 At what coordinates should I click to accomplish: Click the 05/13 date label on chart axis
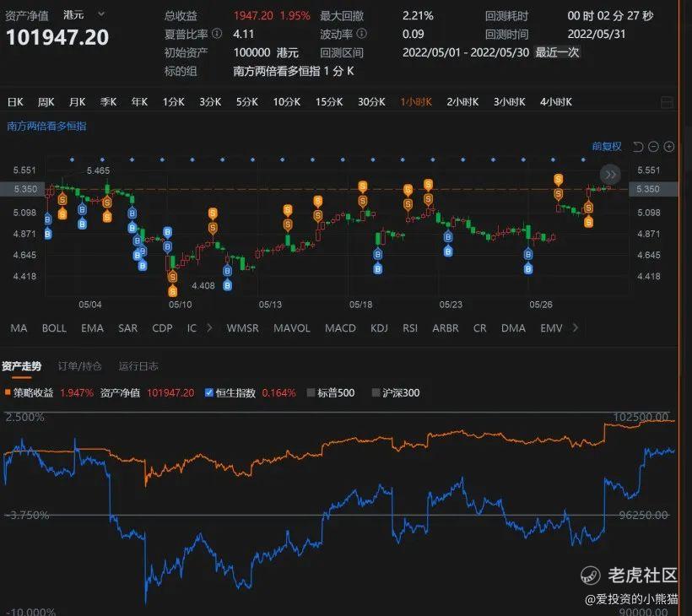(x=270, y=305)
